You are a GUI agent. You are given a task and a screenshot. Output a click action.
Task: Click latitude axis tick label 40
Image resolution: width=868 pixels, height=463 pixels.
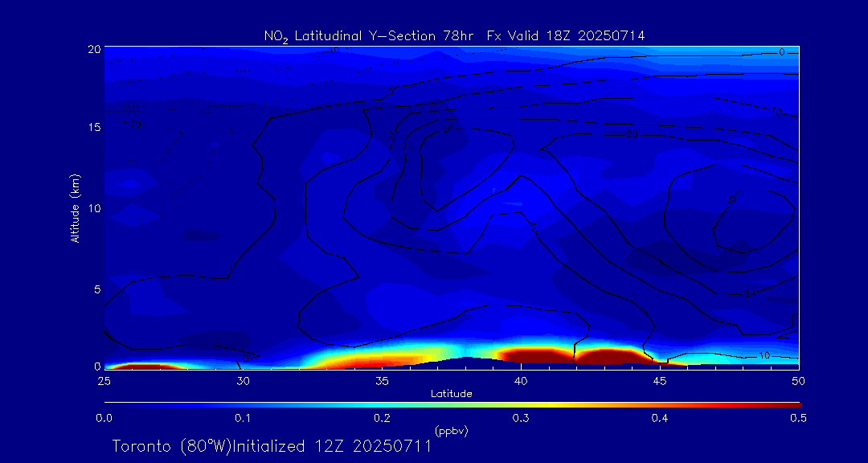click(x=520, y=380)
